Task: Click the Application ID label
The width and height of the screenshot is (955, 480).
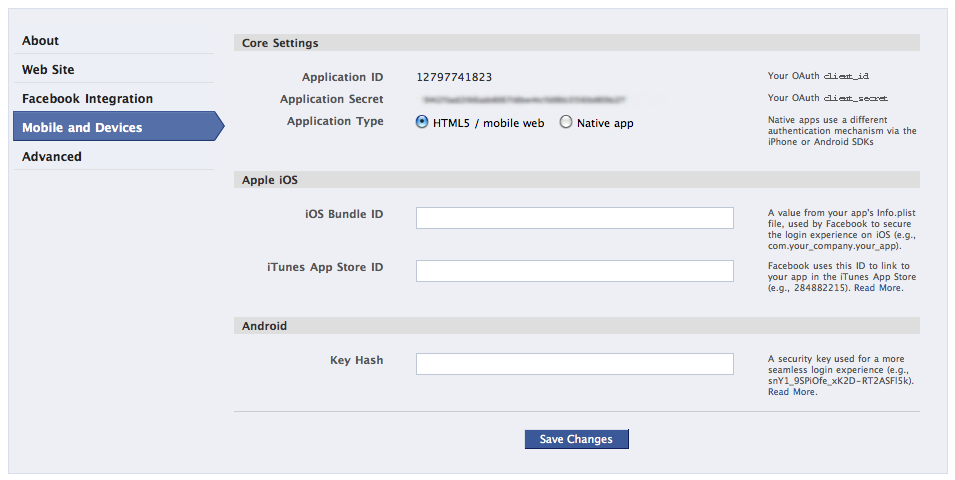Action: tap(342, 77)
